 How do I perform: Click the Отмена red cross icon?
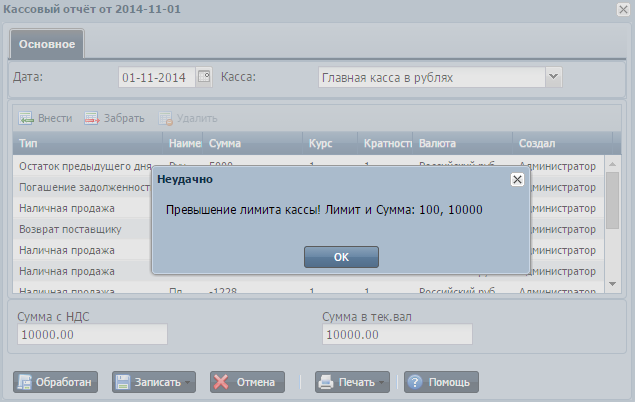(x=221, y=382)
